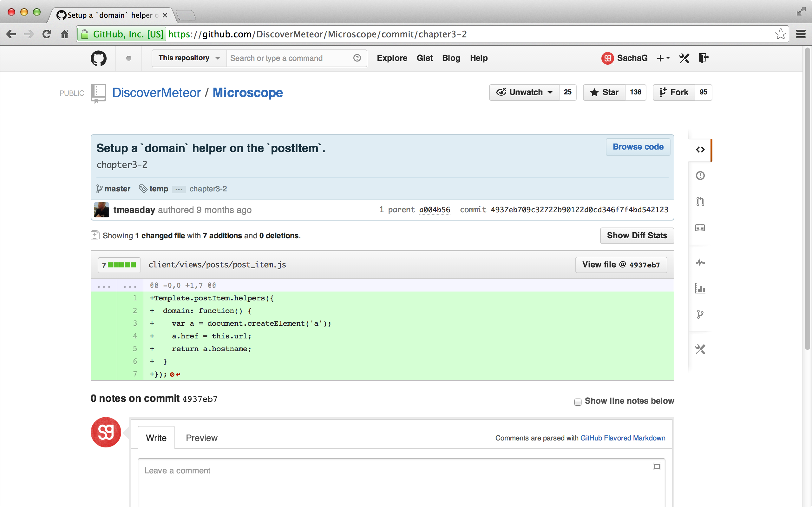Enable Show line notes below checkbox
Image resolution: width=812 pixels, height=507 pixels.
[578, 402]
